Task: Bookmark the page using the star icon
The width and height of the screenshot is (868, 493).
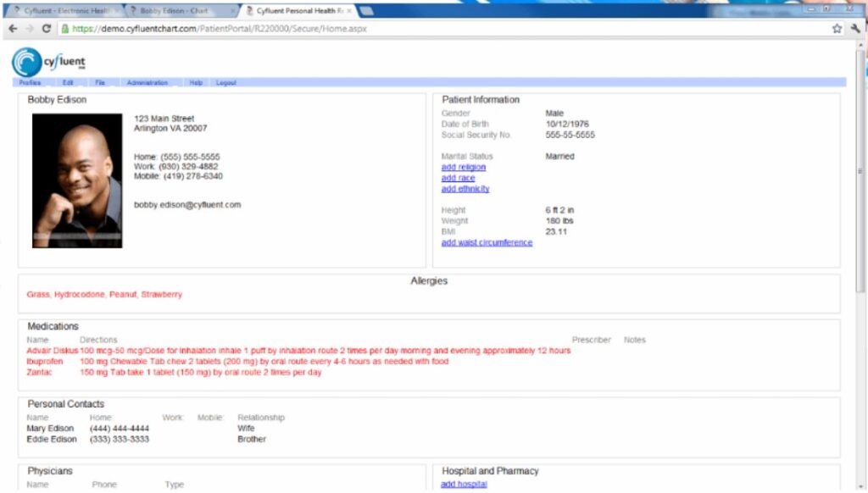Action: click(837, 28)
